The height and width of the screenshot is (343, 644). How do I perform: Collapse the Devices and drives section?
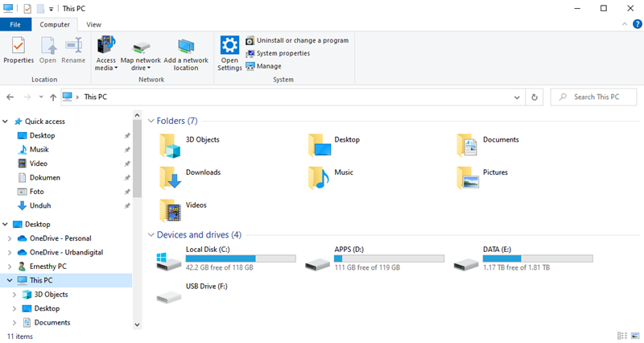coord(151,235)
